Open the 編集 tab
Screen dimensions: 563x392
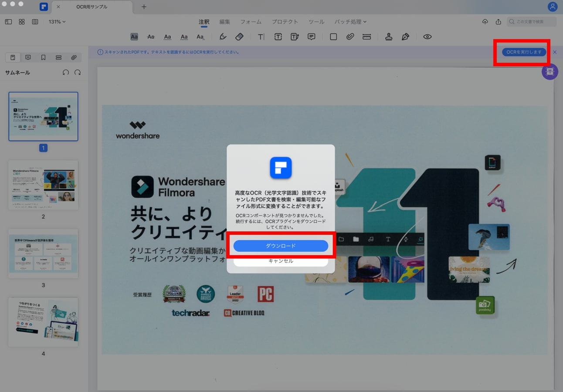coord(224,22)
